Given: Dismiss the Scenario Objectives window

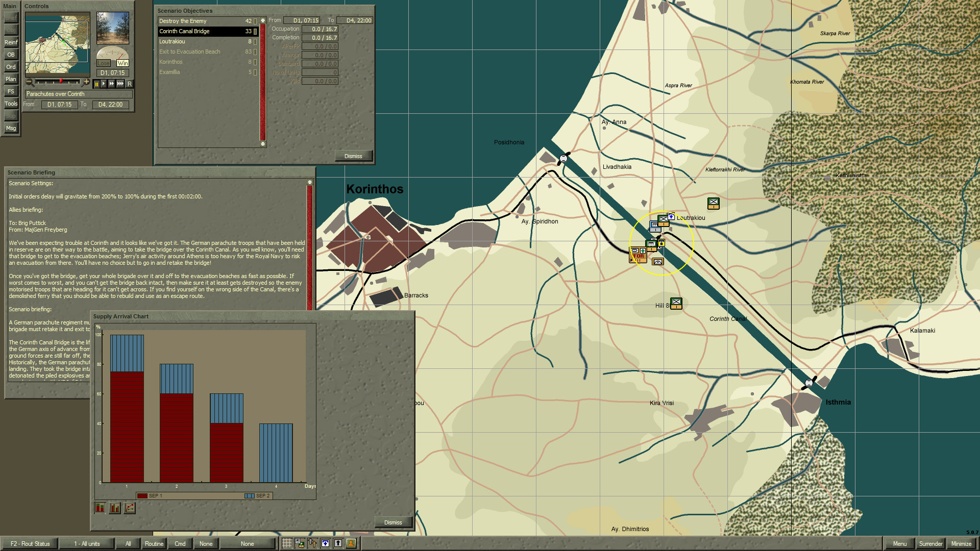Looking at the screenshot, I should [354, 156].
